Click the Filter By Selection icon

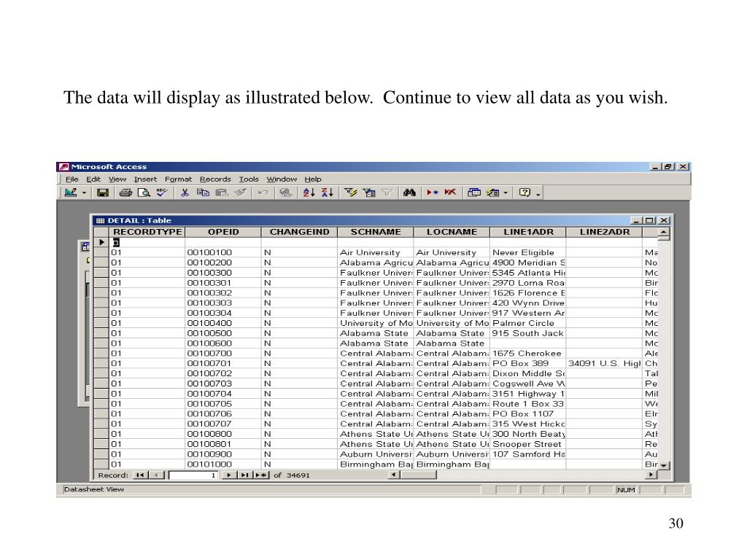coord(351,192)
